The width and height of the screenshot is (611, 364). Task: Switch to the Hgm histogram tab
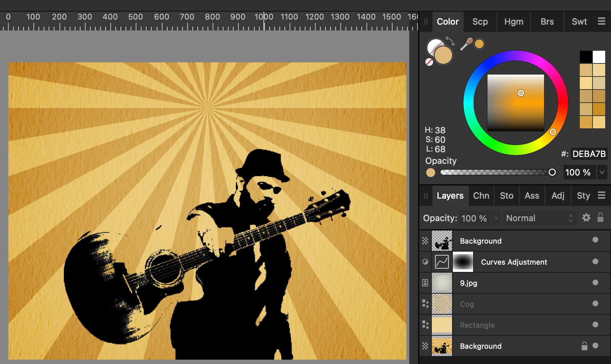click(514, 22)
